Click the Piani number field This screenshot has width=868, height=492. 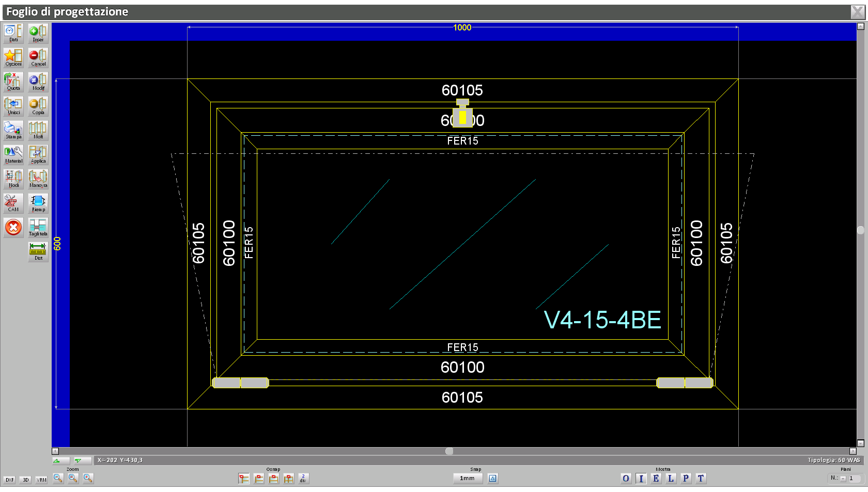coord(855,479)
